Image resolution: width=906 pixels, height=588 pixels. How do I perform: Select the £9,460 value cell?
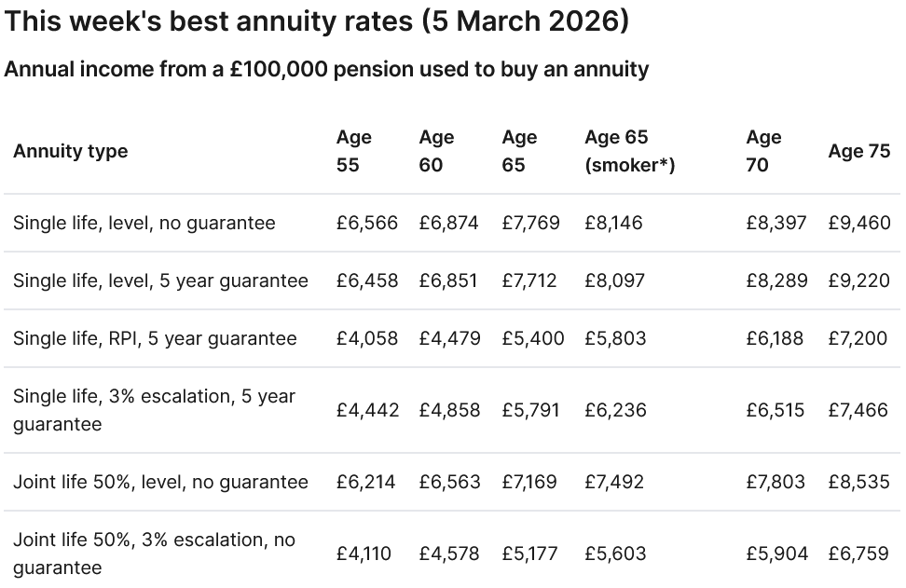point(859,223)
